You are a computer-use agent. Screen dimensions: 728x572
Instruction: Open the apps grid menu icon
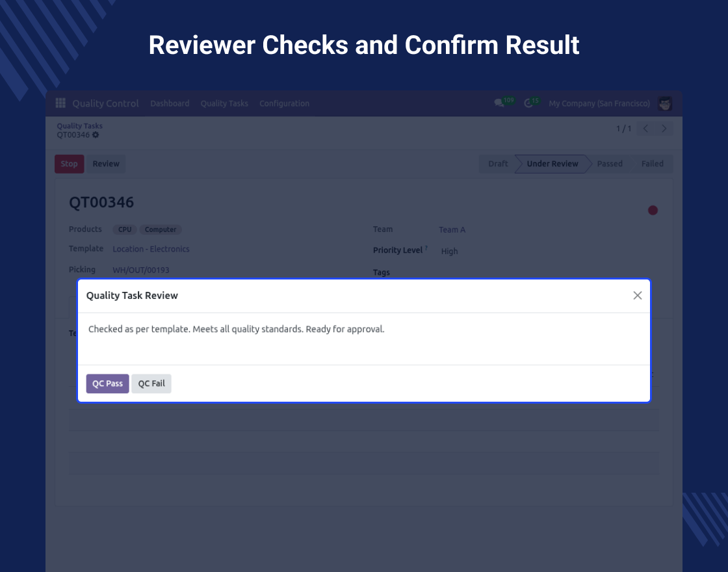tap(60, 103)
